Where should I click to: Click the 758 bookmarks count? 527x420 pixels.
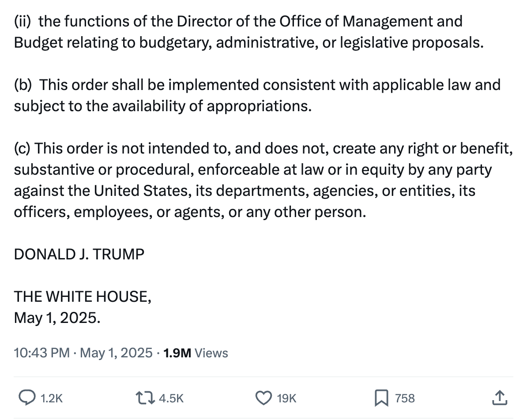[405, 398]
